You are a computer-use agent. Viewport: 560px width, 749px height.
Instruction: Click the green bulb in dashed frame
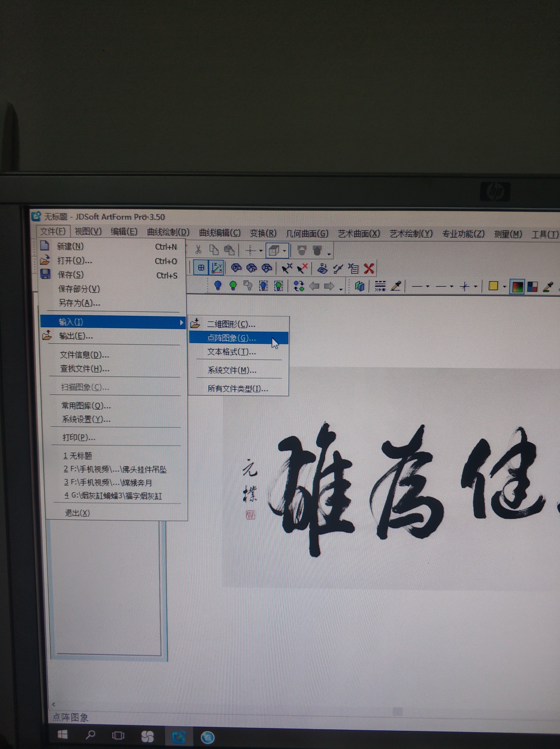279,286
